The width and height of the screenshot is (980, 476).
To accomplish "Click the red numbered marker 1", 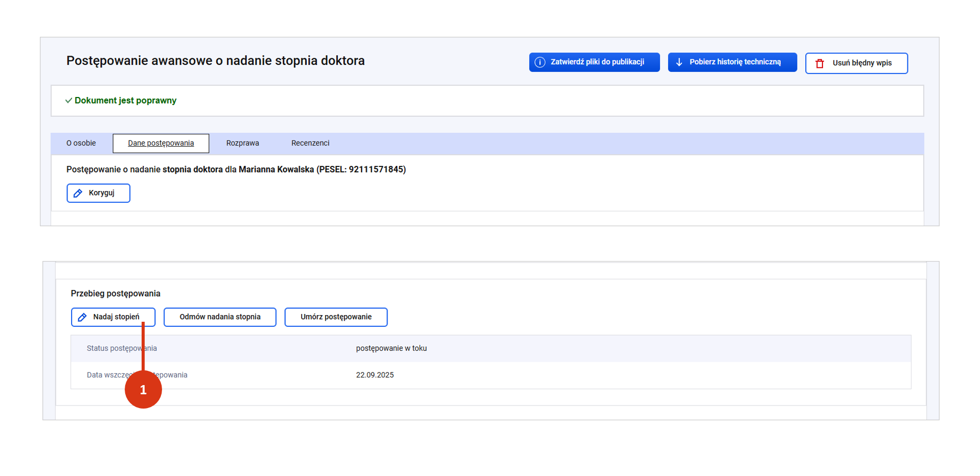I will (143, 390).
